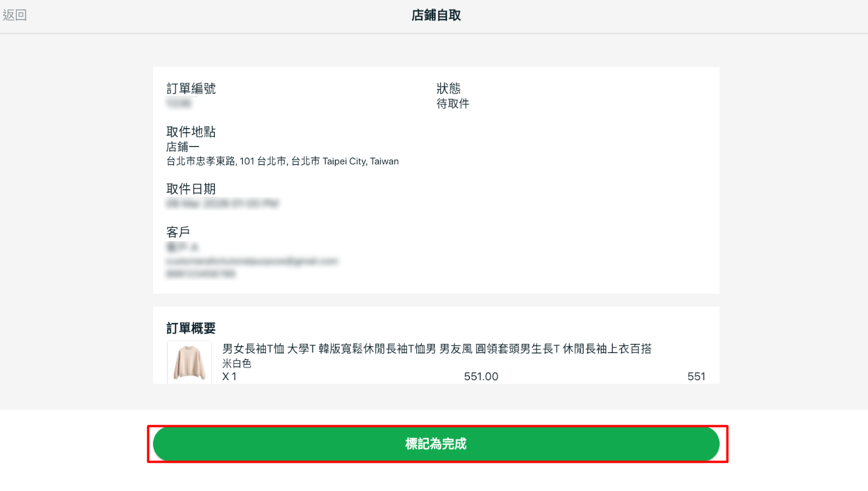
Task: Click the blurred customer email address
Action: tap(252, 261)
